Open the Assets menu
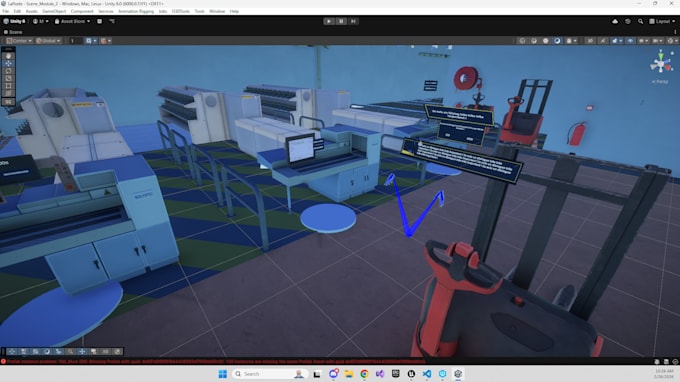This screenshot has height=382, width=680. tap(32, 11)
